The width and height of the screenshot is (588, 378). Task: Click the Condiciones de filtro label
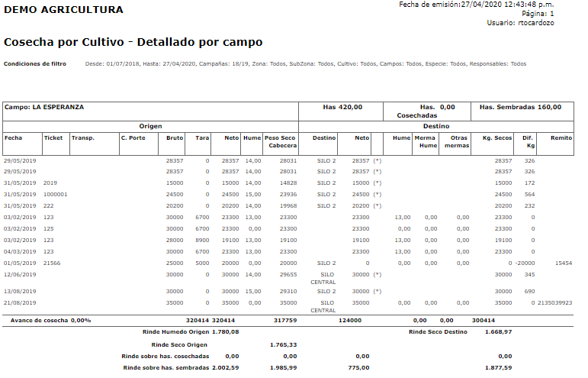click(35, 64)
